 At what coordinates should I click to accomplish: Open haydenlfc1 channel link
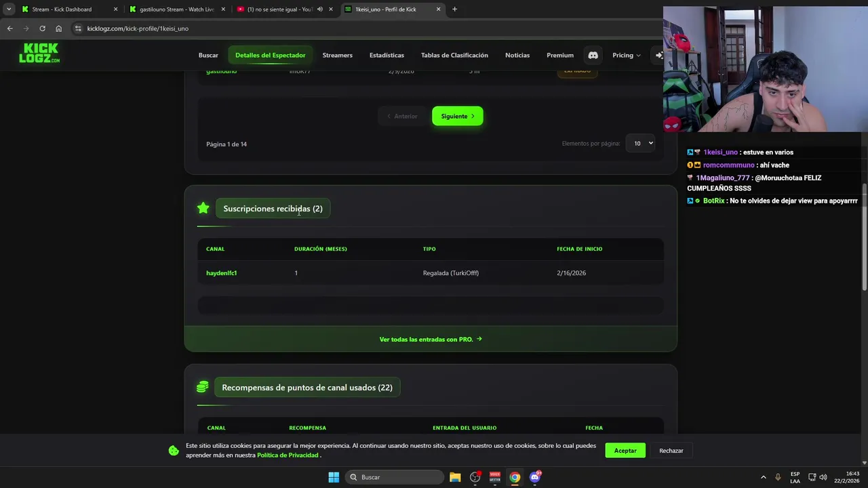(222, 273)
